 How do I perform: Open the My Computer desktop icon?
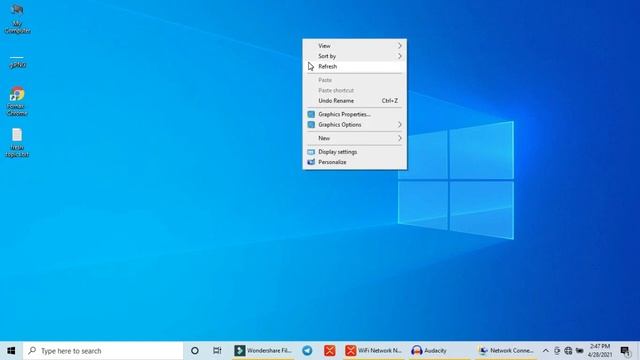[x=17, y=18]
